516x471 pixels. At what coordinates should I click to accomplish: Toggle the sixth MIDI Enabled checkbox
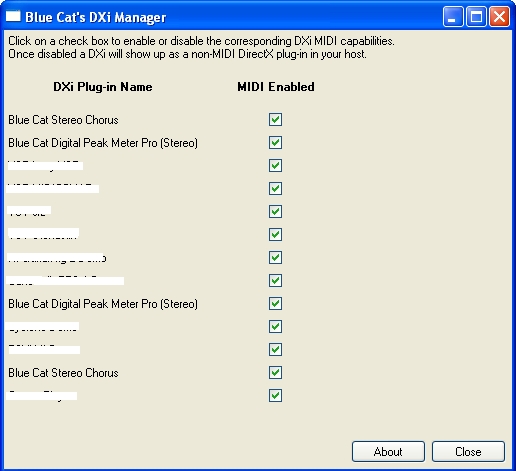point(275,234)
